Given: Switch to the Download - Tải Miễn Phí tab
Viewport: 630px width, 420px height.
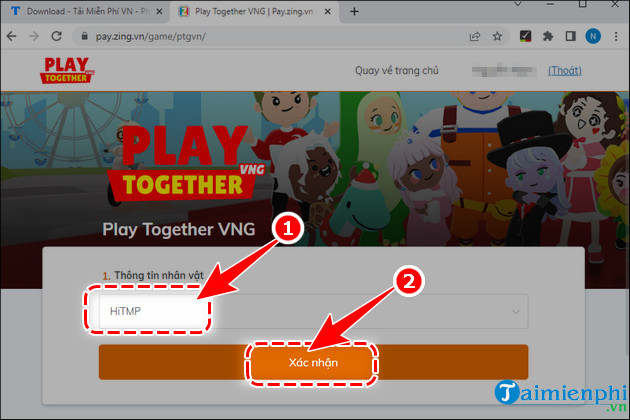Looking at the screenshot, I should point(86,11).
